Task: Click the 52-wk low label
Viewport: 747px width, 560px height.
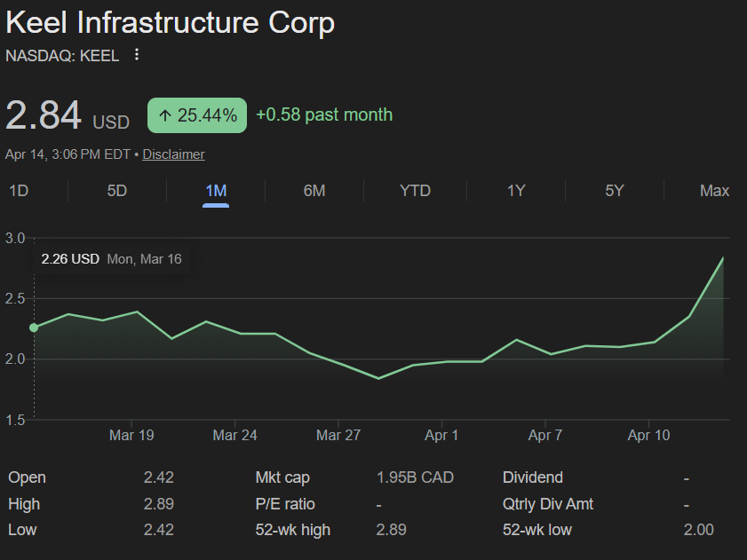Action: click(536, 530)
